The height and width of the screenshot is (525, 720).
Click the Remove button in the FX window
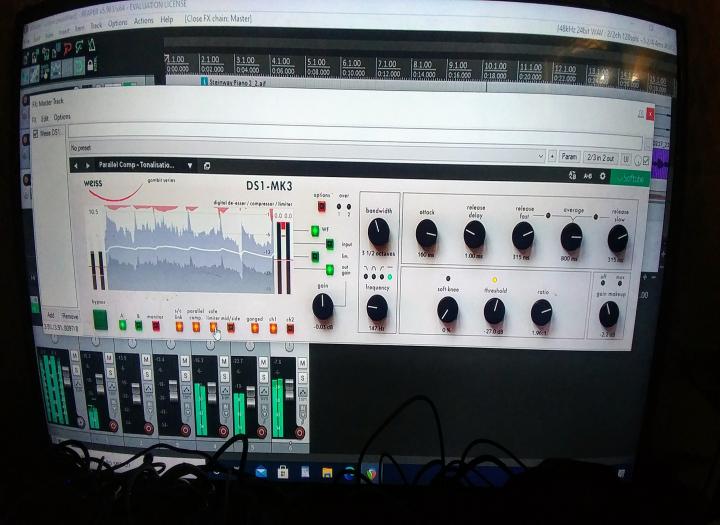[x=70, y=316]
